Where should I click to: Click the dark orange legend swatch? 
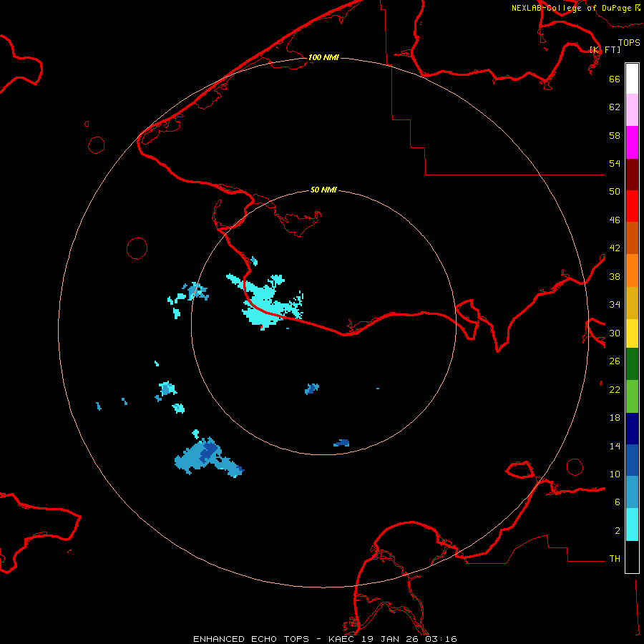pyautogui.click(x=632, y=238)
